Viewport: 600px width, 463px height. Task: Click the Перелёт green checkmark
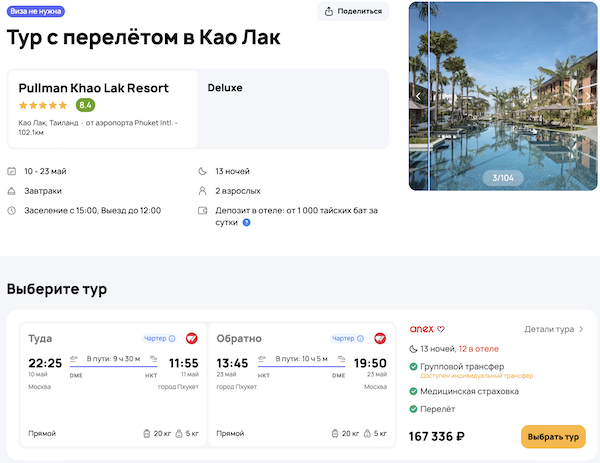point(415,410)
